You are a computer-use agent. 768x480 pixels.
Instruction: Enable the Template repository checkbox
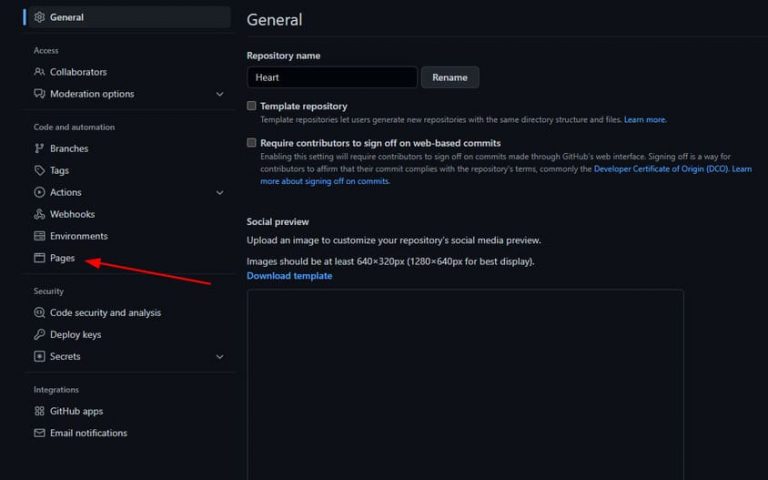[252, 106]
